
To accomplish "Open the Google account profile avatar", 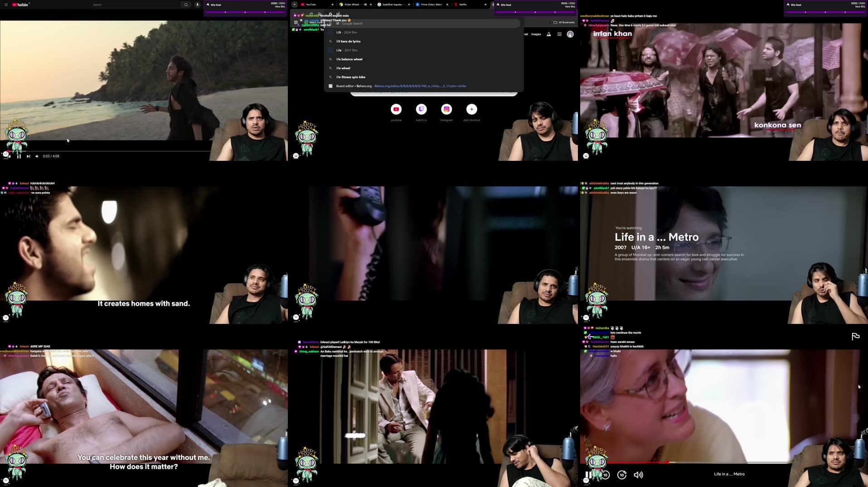I will coord(570,34).
